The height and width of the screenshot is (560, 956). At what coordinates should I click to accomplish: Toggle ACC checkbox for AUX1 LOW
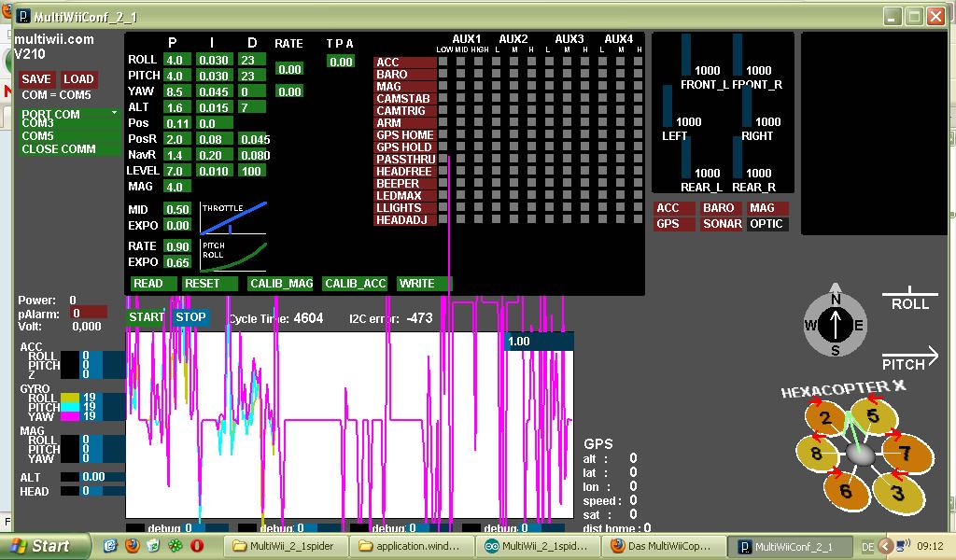coord(443,61)
